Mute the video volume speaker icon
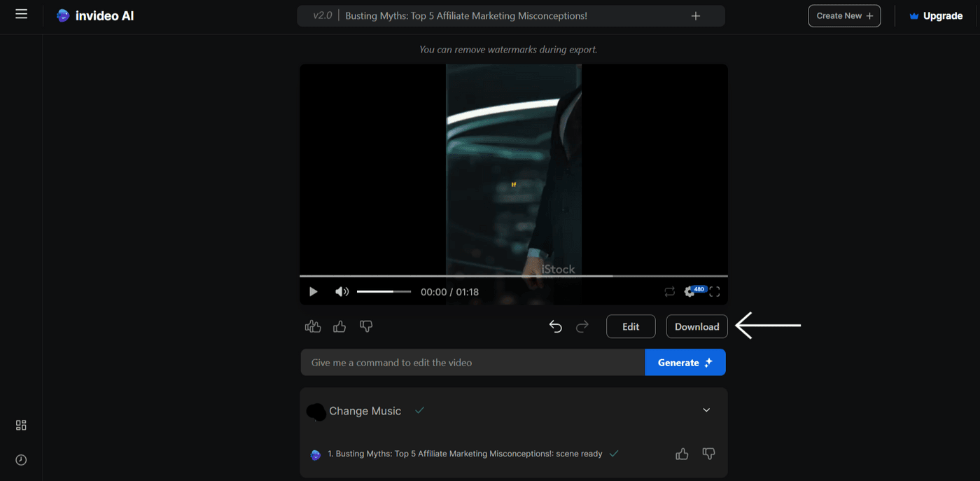This screenshot has height=481, width=980. (x=342, y=292)
